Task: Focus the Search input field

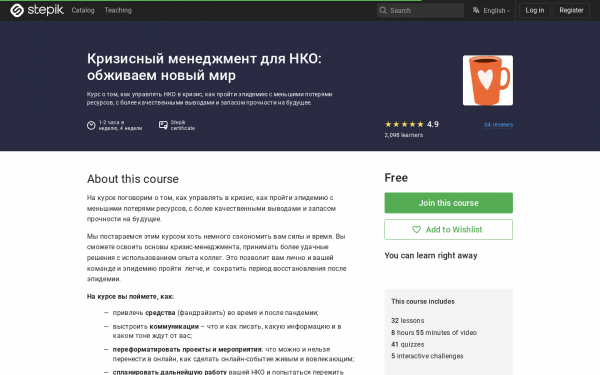Action: point(420,10)
